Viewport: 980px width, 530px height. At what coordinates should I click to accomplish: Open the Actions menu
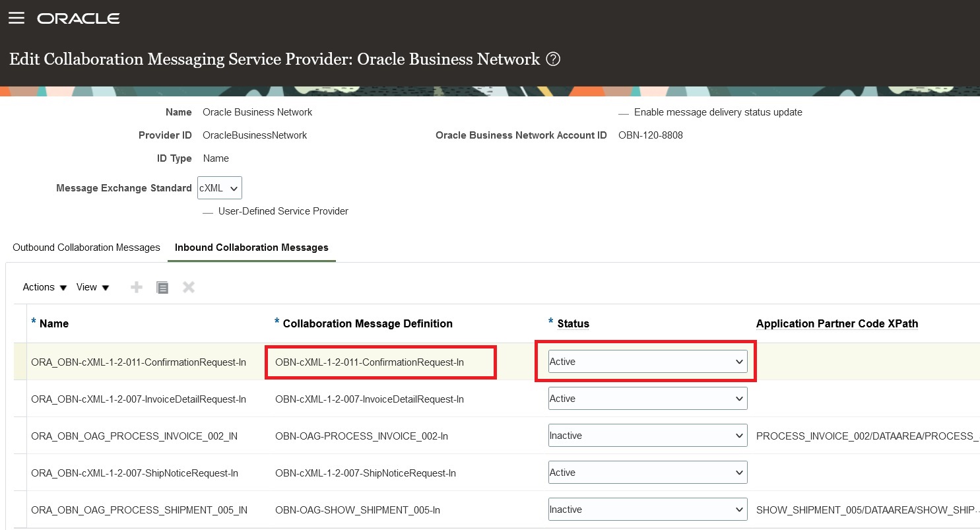click(x=45, y=287)
